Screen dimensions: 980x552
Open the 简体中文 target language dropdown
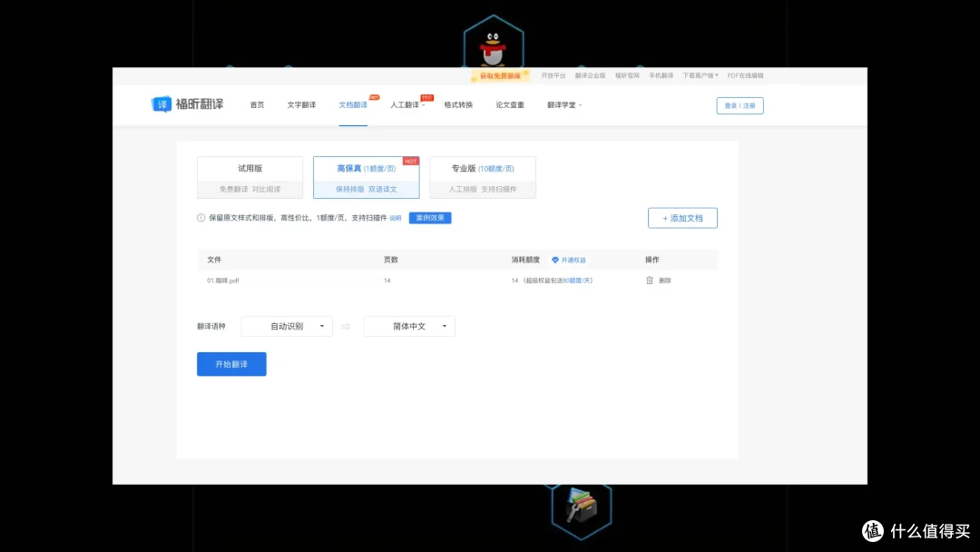click(409, 326)
